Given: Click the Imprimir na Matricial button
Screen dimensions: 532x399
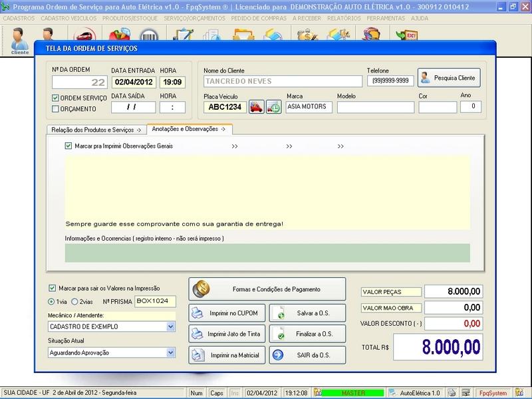Looking at the screenshot, I should click(x=228, y=354).
